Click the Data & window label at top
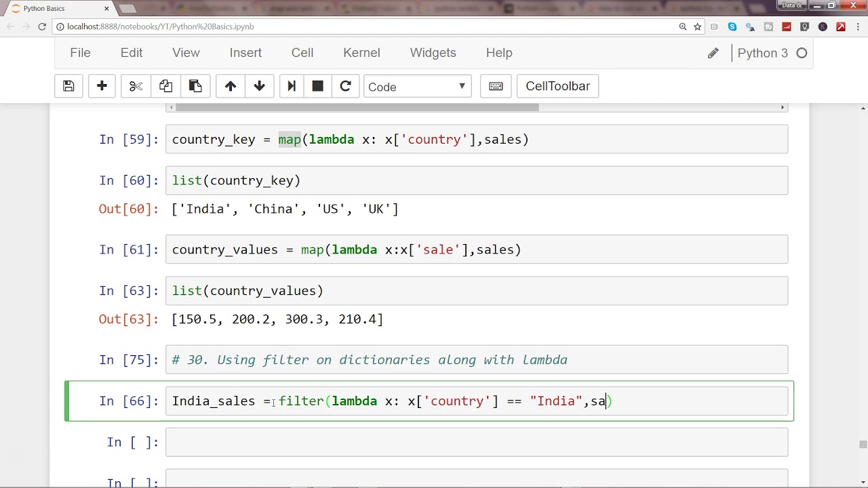This screenshot has height=488, width=868. (x=791, y=5)
